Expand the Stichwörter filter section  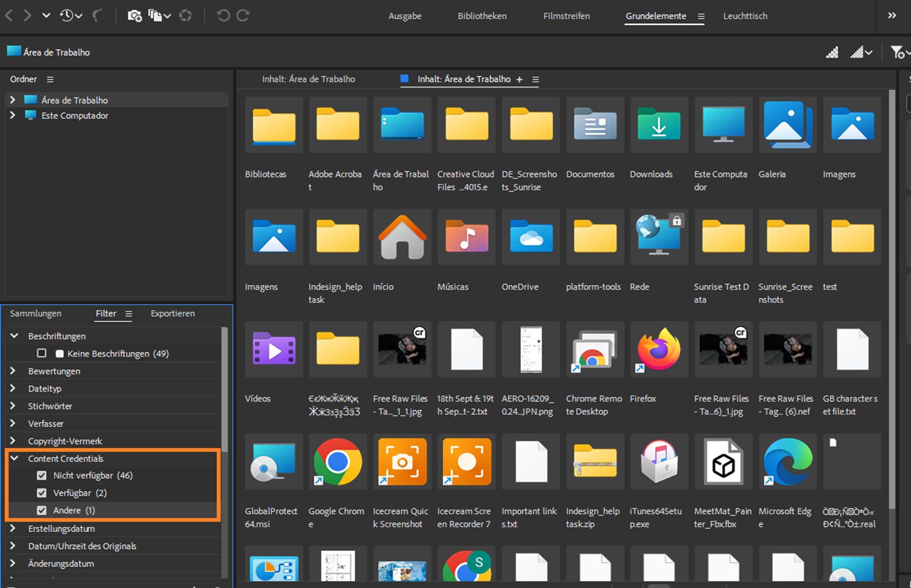pyautogui.click(x=13, y=406)
